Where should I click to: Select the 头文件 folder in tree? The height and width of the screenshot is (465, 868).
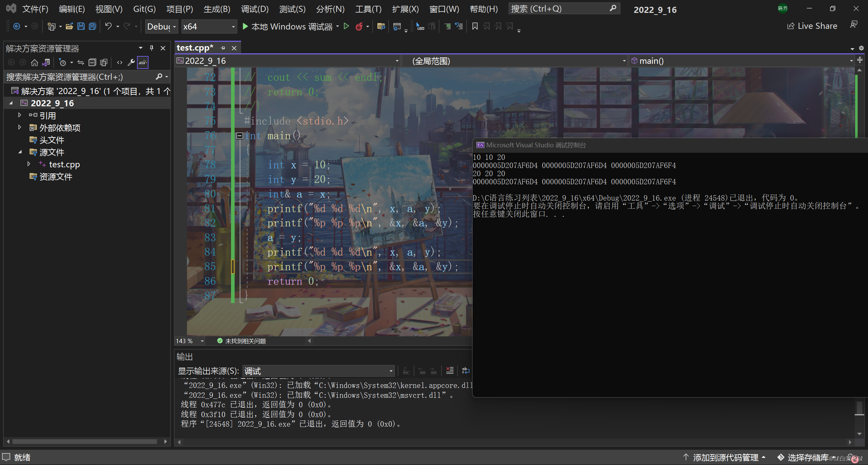[52, 140]
